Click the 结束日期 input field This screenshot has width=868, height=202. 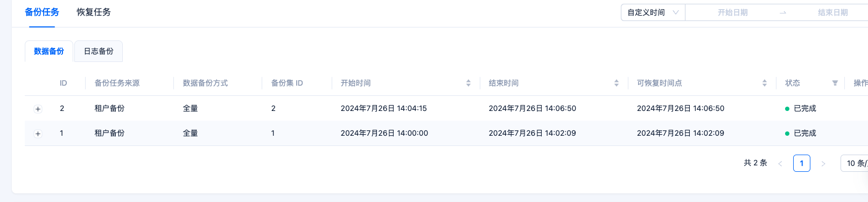832,12
